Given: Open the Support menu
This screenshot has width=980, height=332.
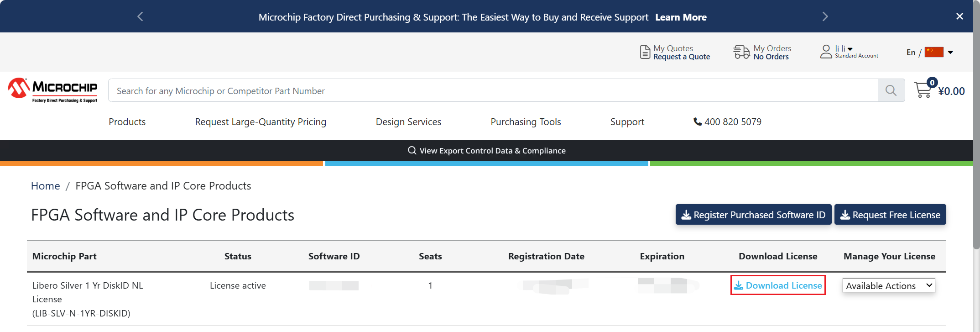Looking at the screenshot, I should 627,122.
